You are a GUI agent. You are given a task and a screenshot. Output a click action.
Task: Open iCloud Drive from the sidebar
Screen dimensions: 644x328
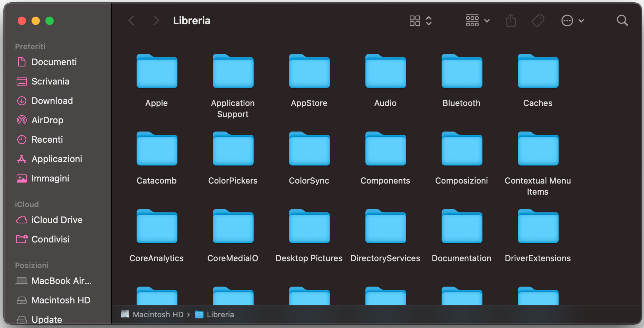(x=57, y=220)
